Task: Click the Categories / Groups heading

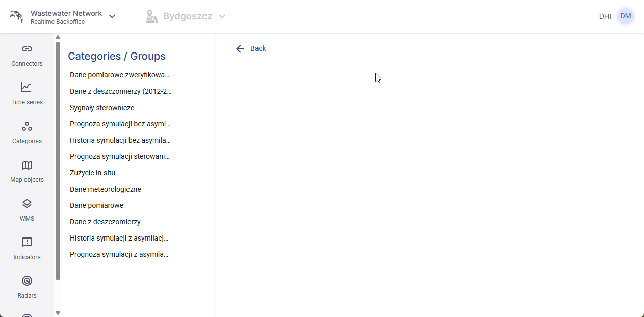Action: [117, 56]
